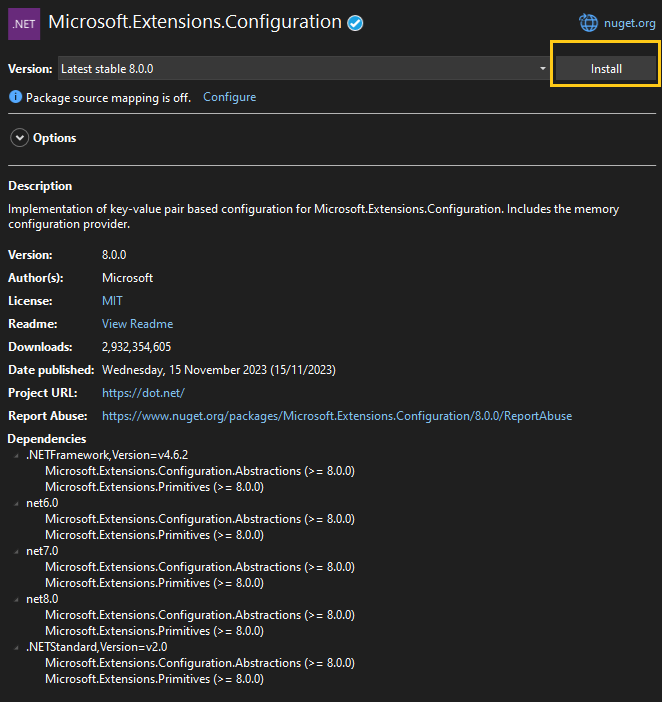The image size is (662, 702).
Task: Expand the Options section chevron
Action: 19,138
